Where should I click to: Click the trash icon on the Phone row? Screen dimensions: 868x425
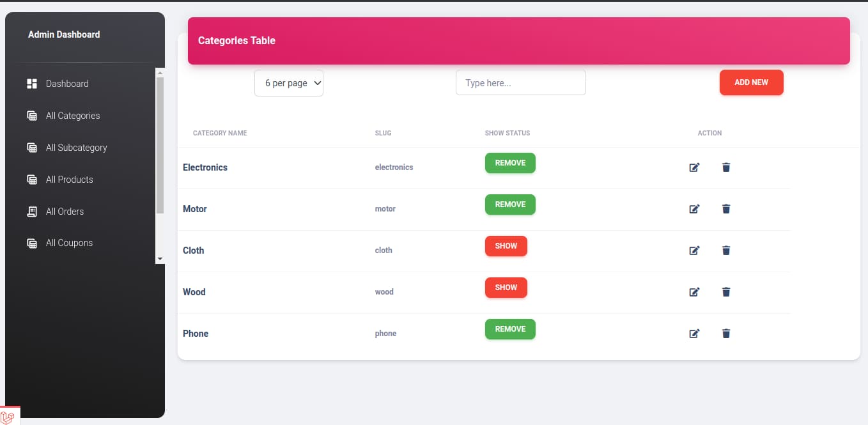725,333
